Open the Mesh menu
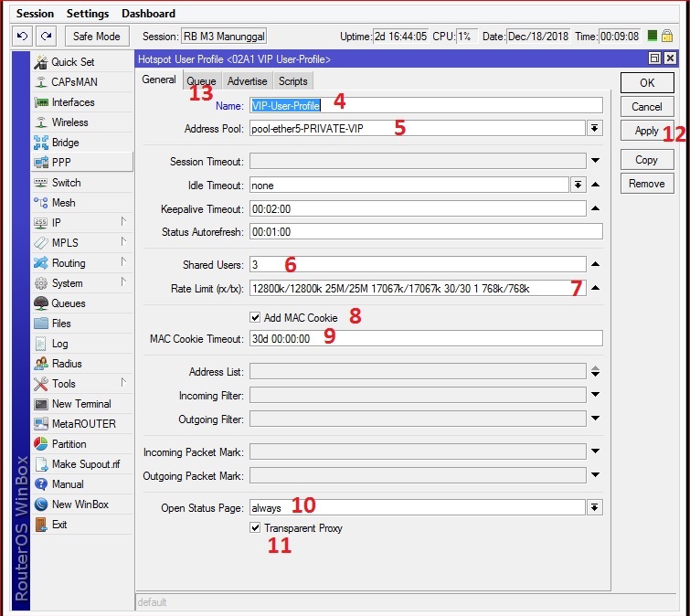Screen dimensions: 690x616 (x=82, y=203)
